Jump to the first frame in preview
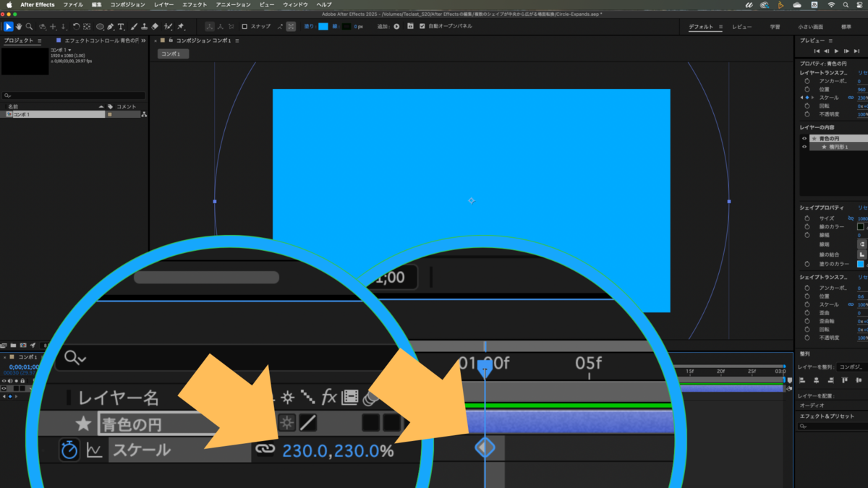Image resolution: width=868 pixels, height=488 pixels. (817, 51)
